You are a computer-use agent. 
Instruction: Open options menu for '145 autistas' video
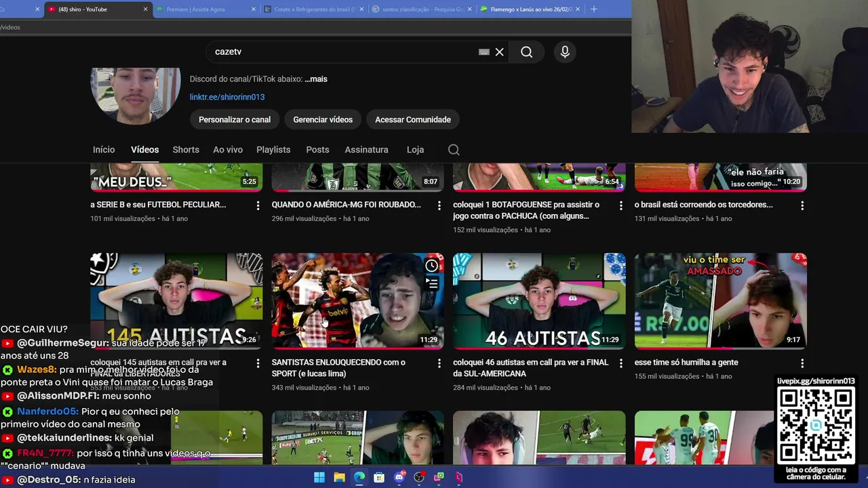(258, 363)
